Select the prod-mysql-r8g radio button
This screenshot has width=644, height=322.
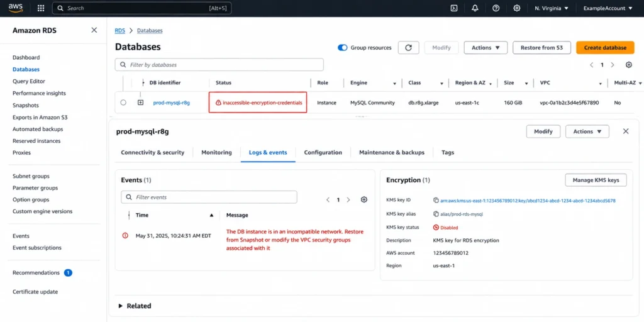pyautogui.click(x=123, y=103)
